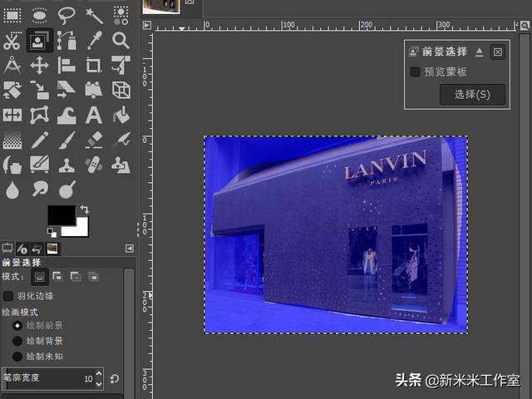Collapse the 前景选择 dialog with triangle
532x399 pixels.
click(480, 52)
